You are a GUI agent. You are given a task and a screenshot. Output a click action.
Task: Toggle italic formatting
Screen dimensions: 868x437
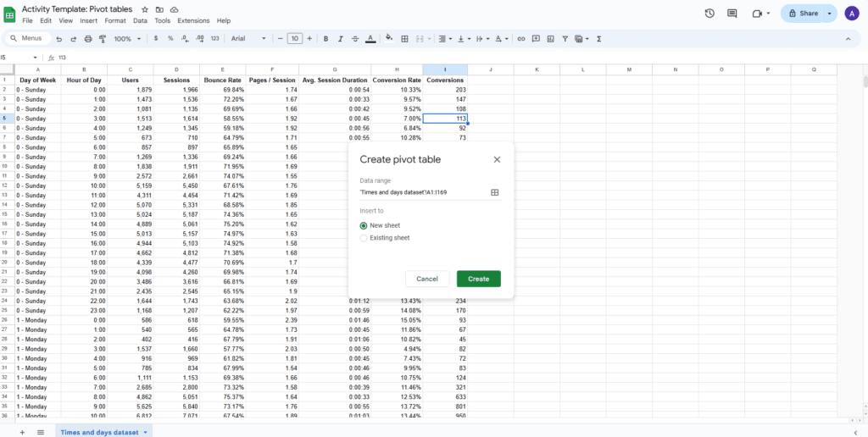[341, 39]
